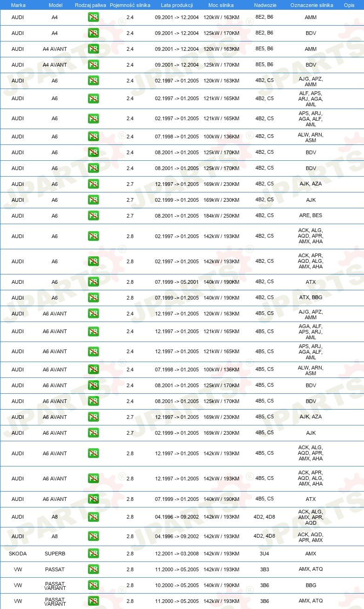The width and height of the screenshot is (364, 609).
Task: Select the 3B3 body code cell
Action: click(264, 569)
